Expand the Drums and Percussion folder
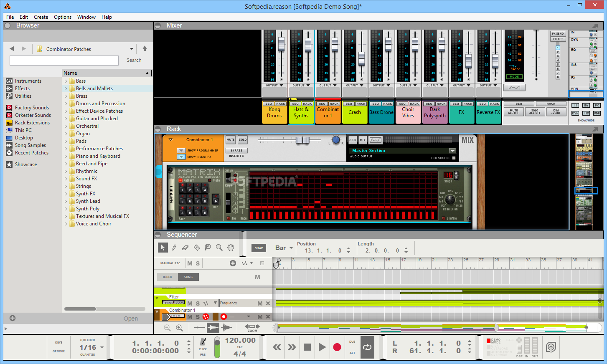The height and width of the screenshot is (364, 607). point(66,104)
